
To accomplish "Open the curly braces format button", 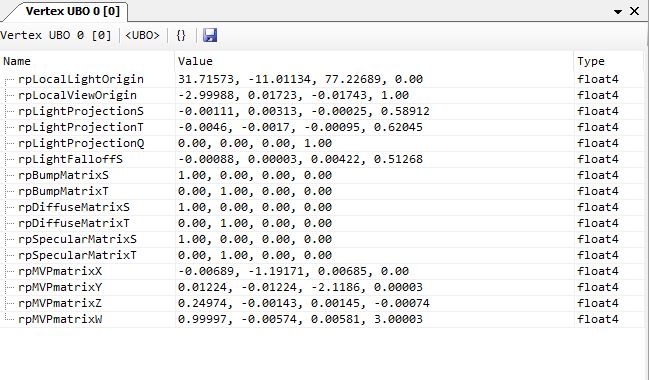I will tap(181, 35).
